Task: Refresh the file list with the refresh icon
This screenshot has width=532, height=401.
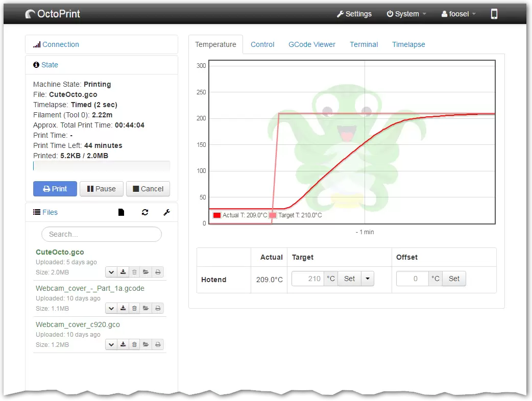Action: point(145,212)
